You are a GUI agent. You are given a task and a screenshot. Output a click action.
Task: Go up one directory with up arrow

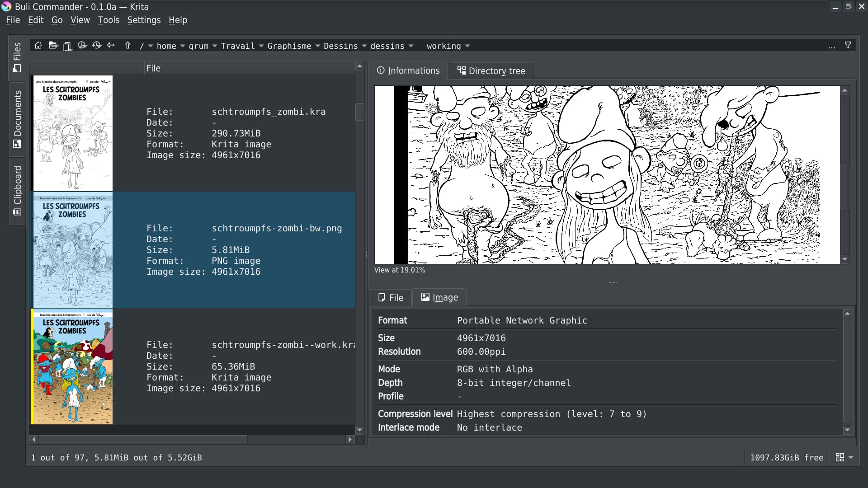[x=127, y=46]
